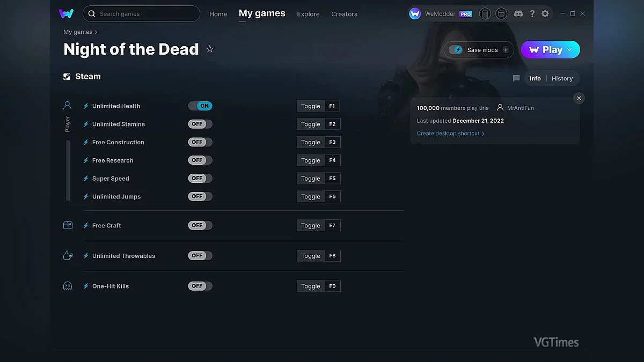The image size is (644, 362).
Task: Enable Super Speed toggle
Action: point(200,179)
